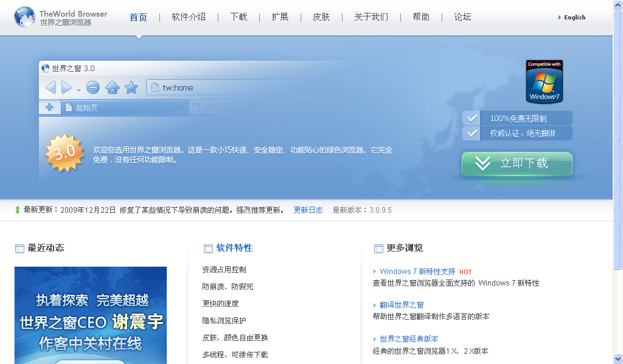Click the 最新版本：3.0.9.5 text
Viewport: 623px width, 364px height.
362,210
